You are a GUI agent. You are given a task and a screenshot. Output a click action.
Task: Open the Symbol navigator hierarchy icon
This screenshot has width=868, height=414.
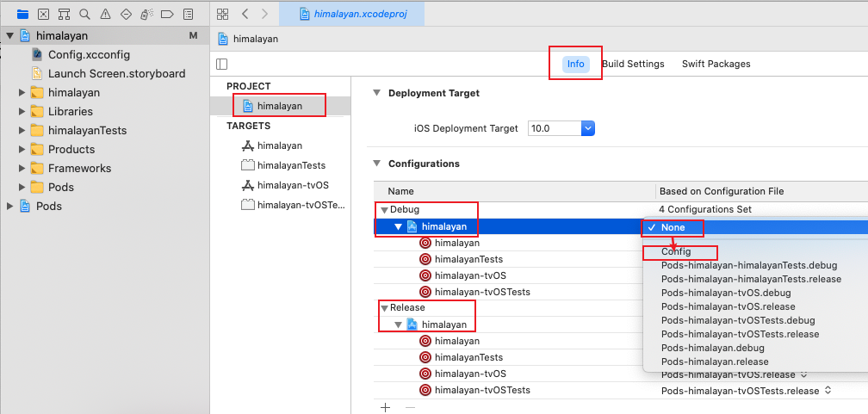[x=64, y=14]
